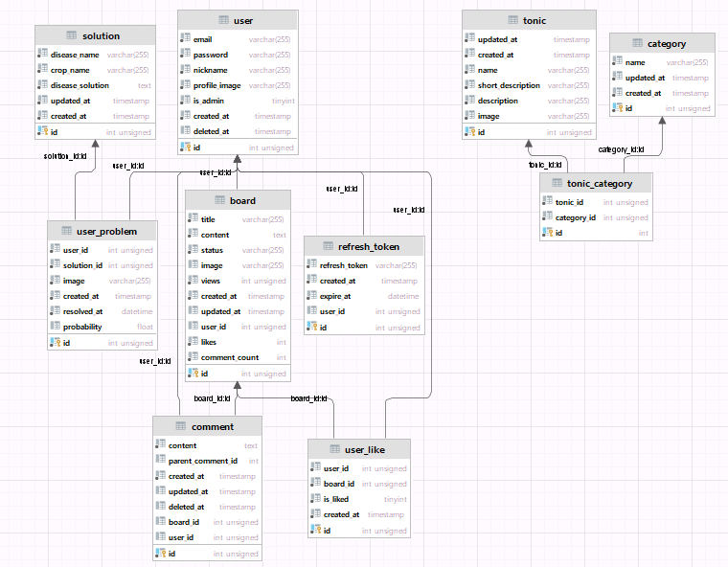Click primary key icon of category id
The image size is (728, 567).
618,107
